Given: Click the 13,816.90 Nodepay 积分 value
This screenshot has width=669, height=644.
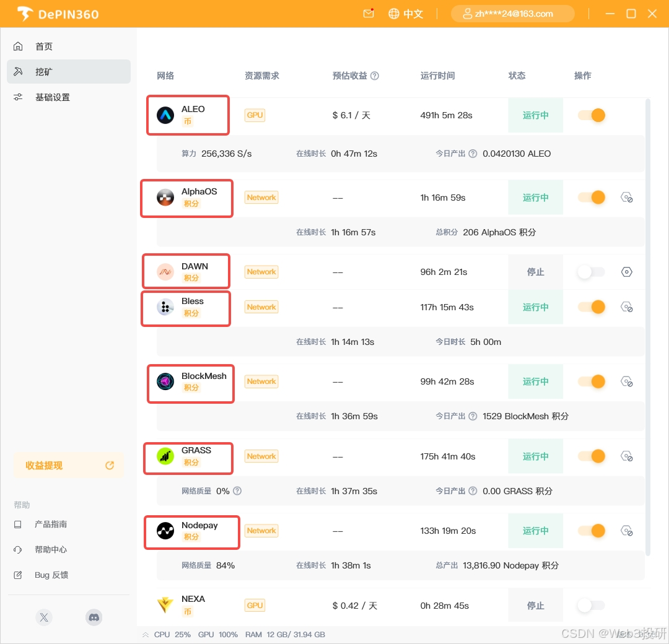Looking at the screenshot, I should click(510, 565).
